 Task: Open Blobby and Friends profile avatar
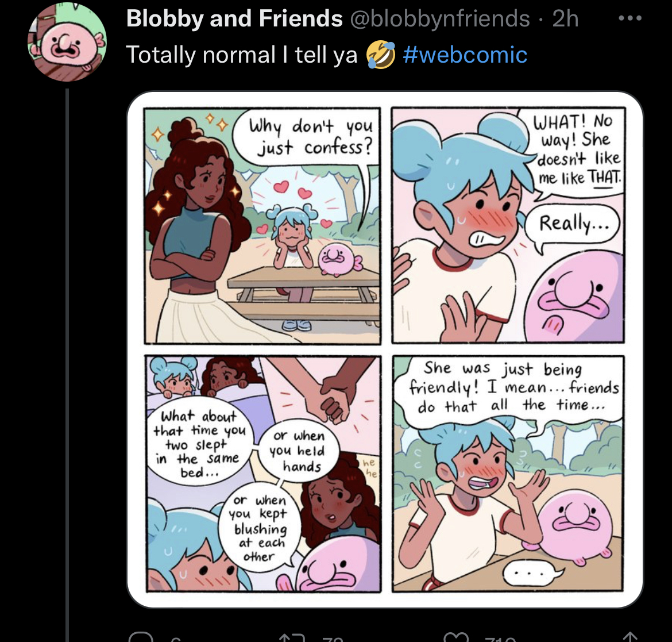(x=67, y=41)
